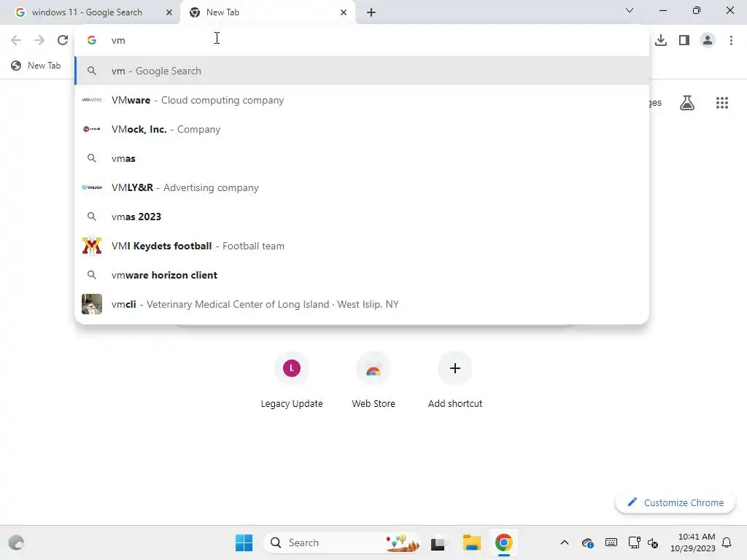Click the VMI Keydets team logo

[91, 246]
